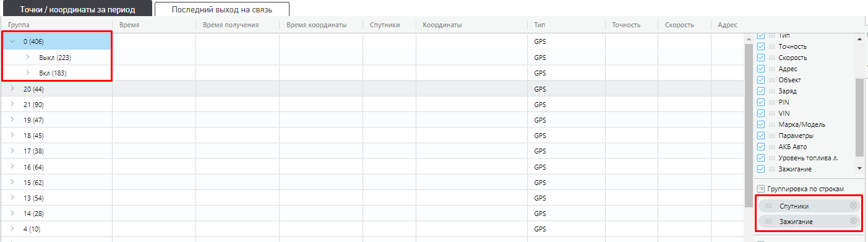Click the Координаты column header
This screenshot has width=868, height=242.
pos(442,25)
